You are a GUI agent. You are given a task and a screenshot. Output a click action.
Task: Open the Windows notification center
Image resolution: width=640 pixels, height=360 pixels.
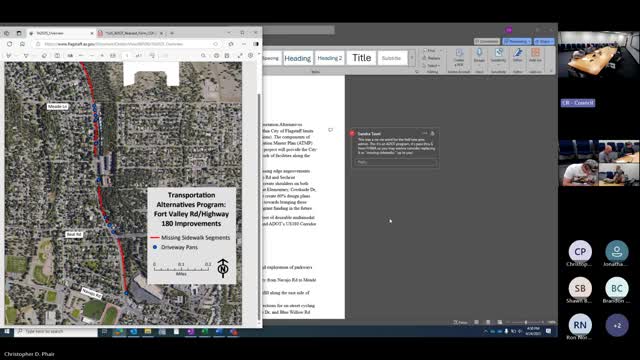click(x=549, y=331)
